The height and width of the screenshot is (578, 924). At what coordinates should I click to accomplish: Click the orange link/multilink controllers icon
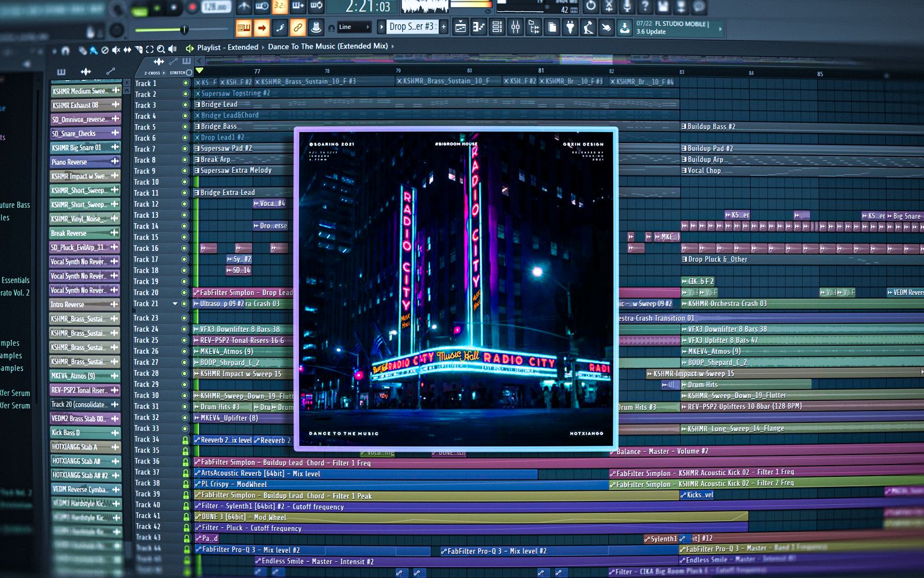[x=298, y=27]
